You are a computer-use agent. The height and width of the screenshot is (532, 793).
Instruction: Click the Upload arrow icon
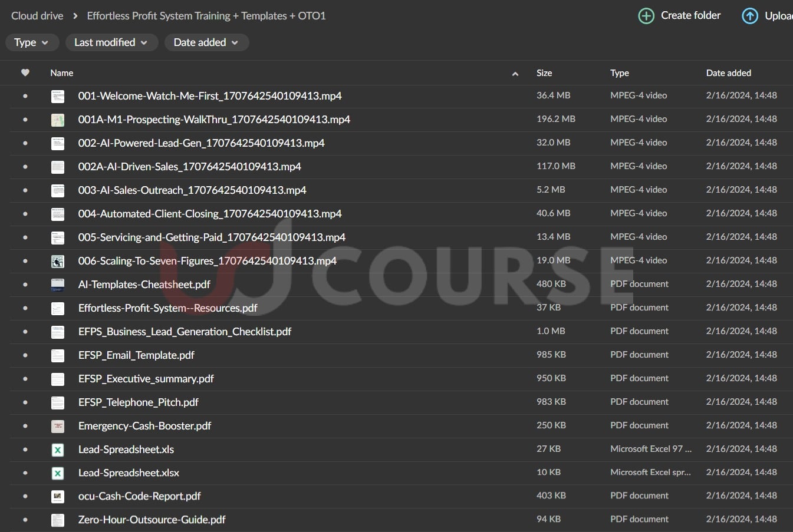[x=749, y=16]
